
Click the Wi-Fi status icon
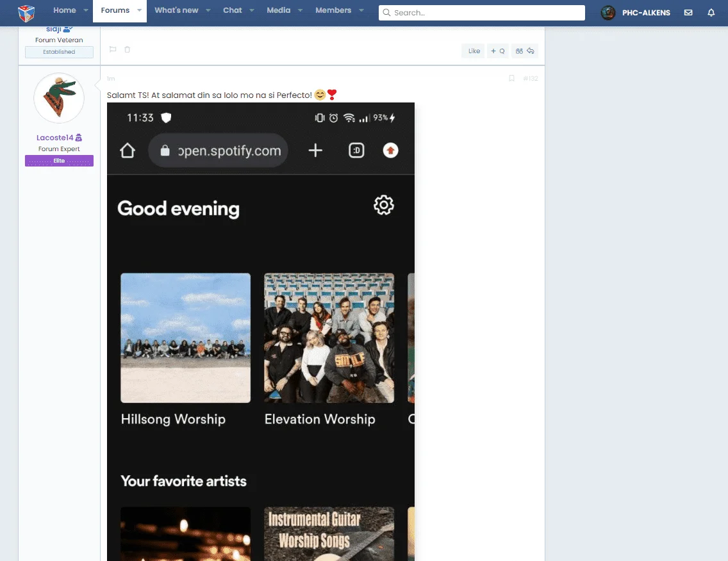pos(349,118)
